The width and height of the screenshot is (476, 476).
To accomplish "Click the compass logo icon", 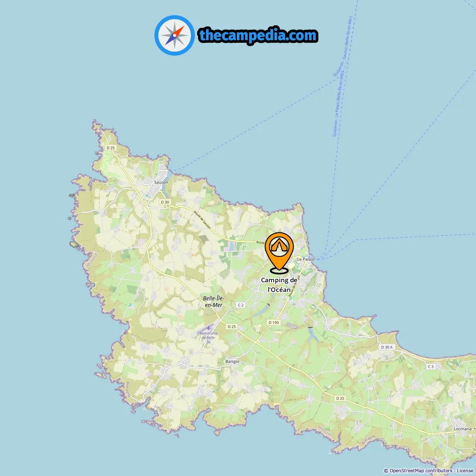I will pyautogui.click(x=174, y=35).
